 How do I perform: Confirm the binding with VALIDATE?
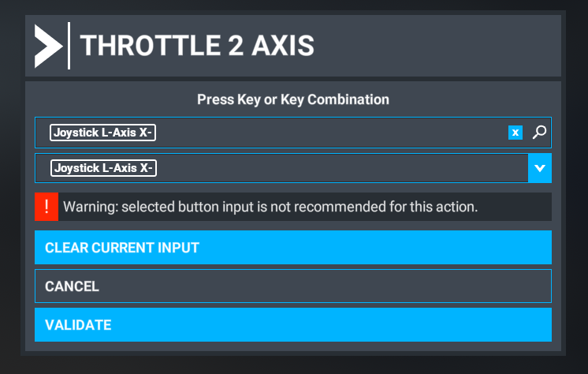click(x=293, y=325)
